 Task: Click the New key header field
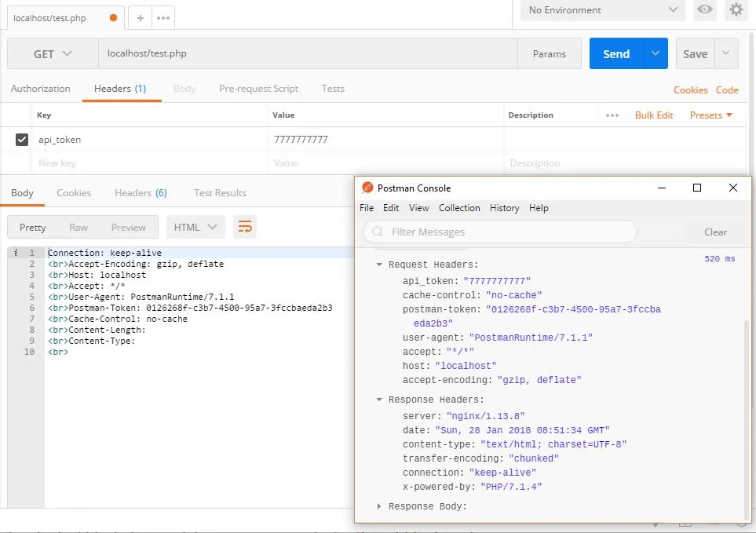(x=150, y=163)
